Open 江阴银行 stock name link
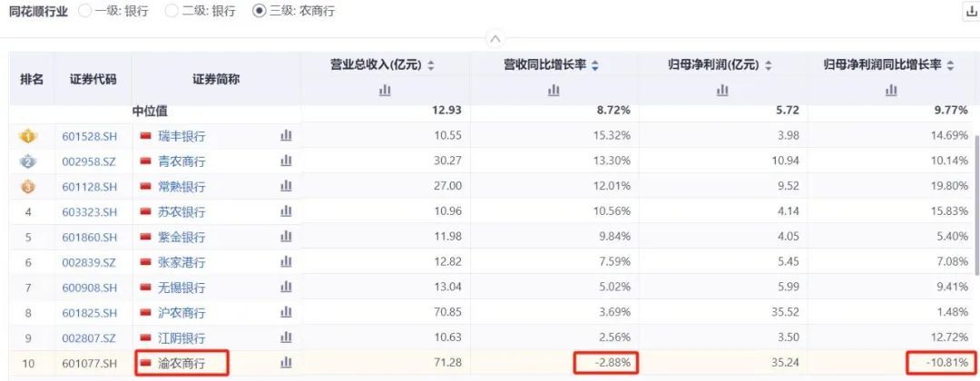Image resolution: width=980 pixels, height=381 pixels. tap(181, 337)
